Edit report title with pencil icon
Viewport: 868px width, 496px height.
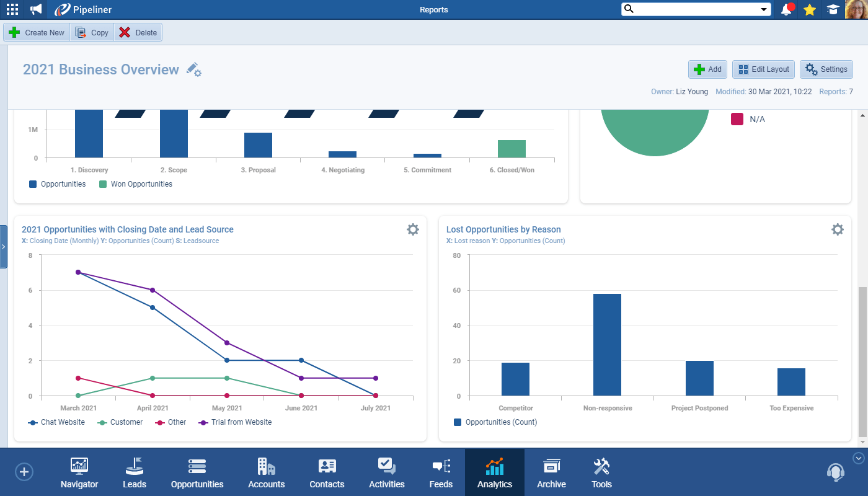pyautogui.click(x=194, y=69)
